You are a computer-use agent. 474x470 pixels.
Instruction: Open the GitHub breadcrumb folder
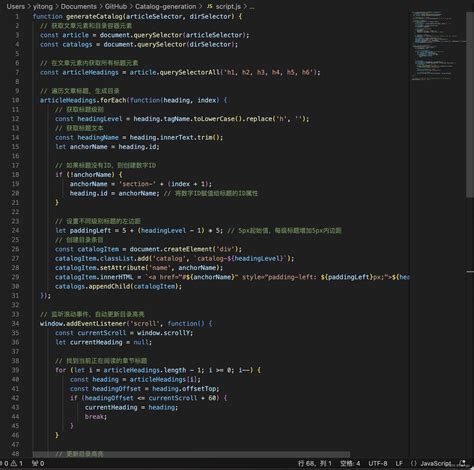pos(116,6)
